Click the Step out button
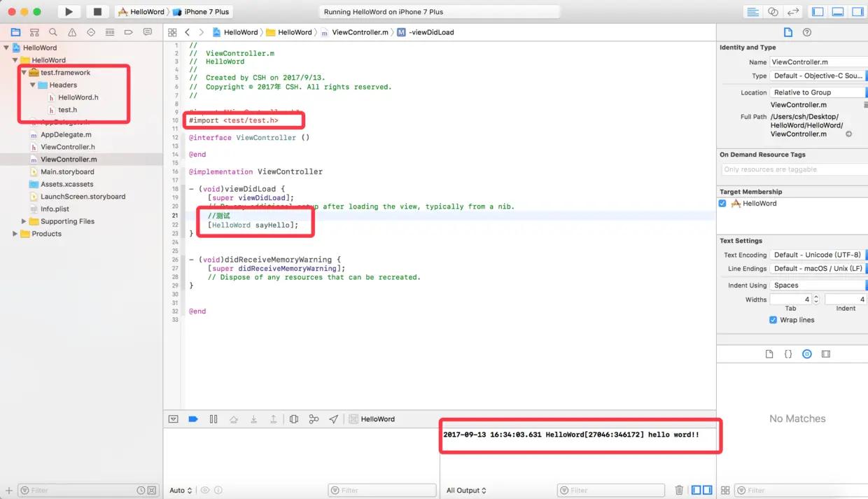The width and height of the screenshot is (868, 499). point(274,419)
